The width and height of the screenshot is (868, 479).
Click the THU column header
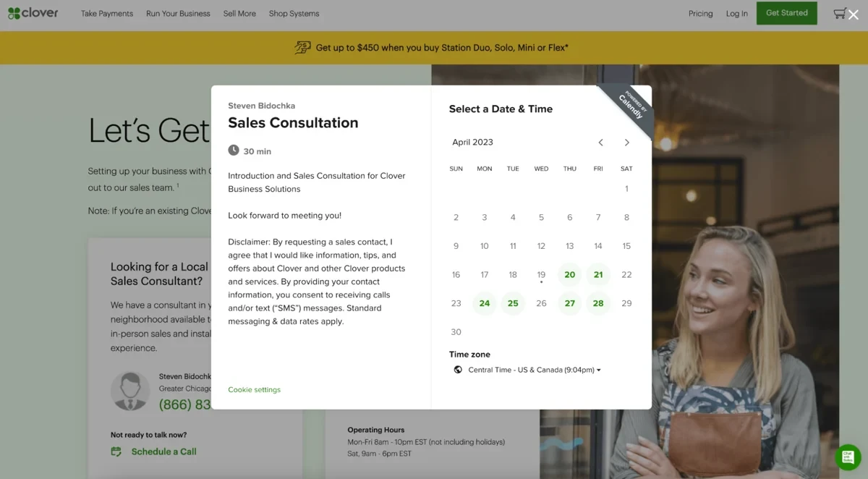click(570, 169)
